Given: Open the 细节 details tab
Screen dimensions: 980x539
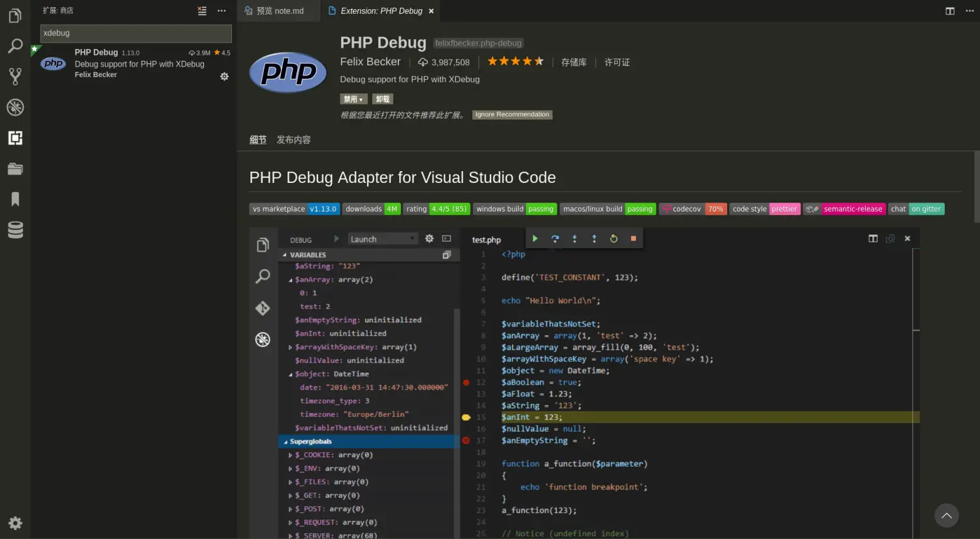Looking at the screenshot, I should tap(258, 140).
